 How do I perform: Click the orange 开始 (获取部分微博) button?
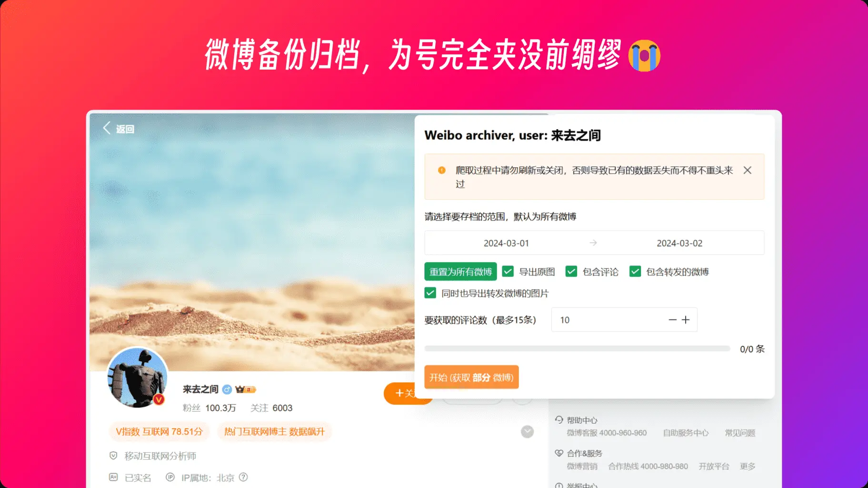click(x=471, y=377)
